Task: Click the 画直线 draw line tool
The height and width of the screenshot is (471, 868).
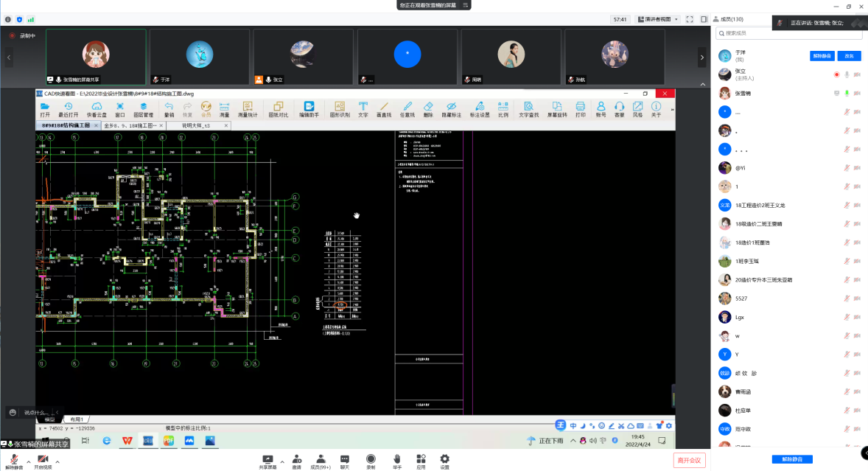Action: [383, 110]
